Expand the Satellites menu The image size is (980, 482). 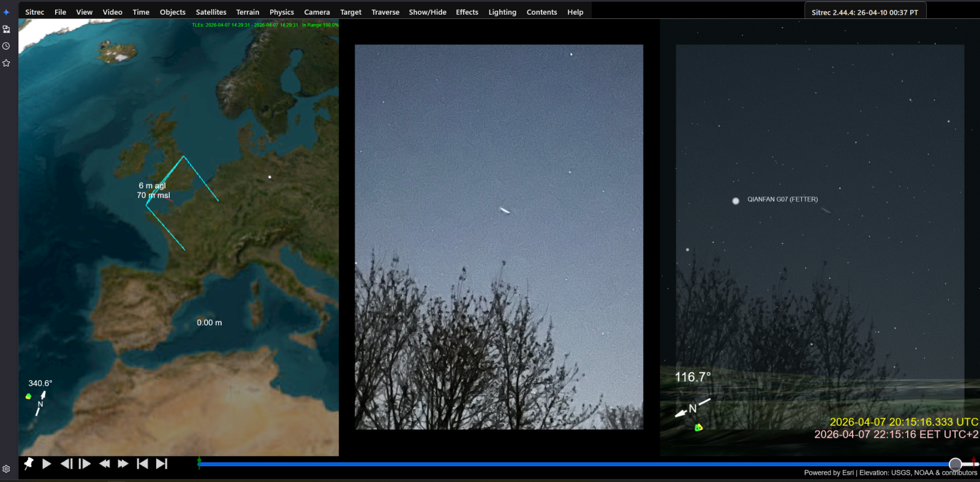(211, 12)
